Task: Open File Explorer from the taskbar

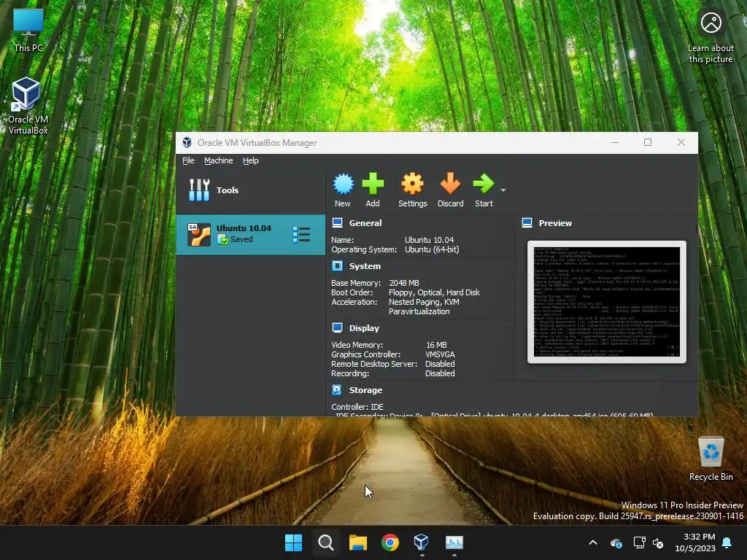Action: click(357, 542)
